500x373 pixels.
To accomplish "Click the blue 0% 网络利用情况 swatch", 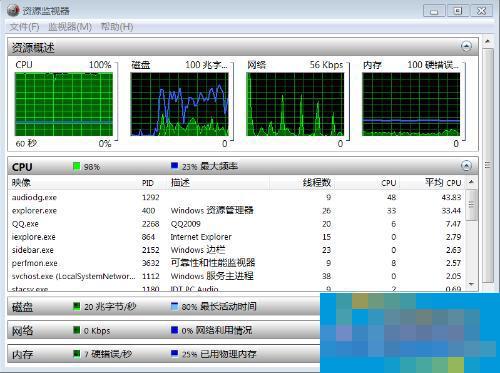I will 174,330.
